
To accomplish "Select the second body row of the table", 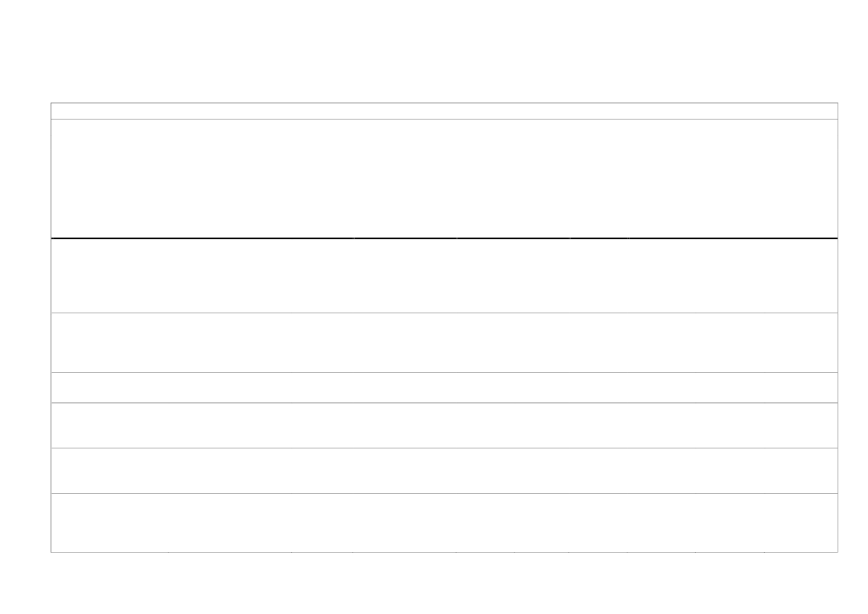I will pos(444,343).
